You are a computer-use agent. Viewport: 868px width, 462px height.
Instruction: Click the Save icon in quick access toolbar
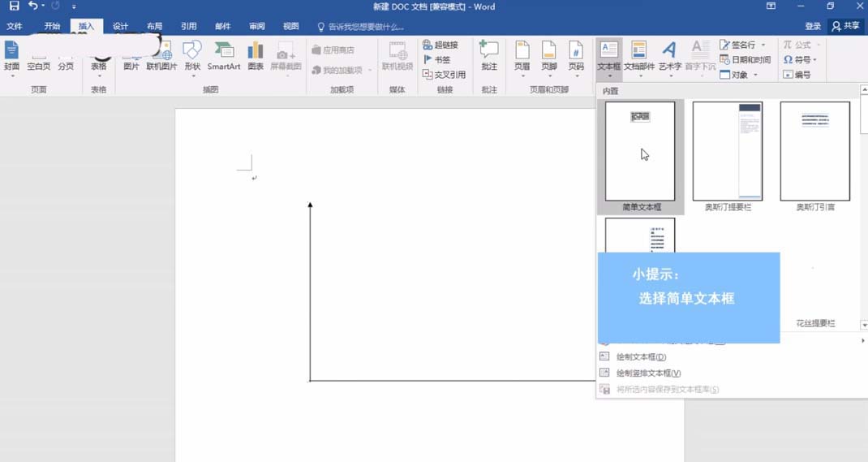[x=14, y=6]
